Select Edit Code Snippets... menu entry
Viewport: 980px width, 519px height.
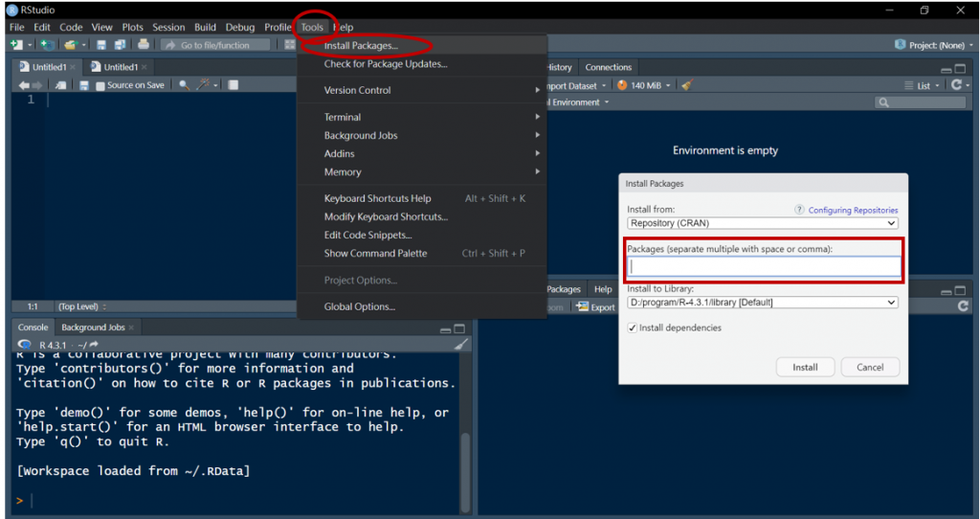[422, 236]
